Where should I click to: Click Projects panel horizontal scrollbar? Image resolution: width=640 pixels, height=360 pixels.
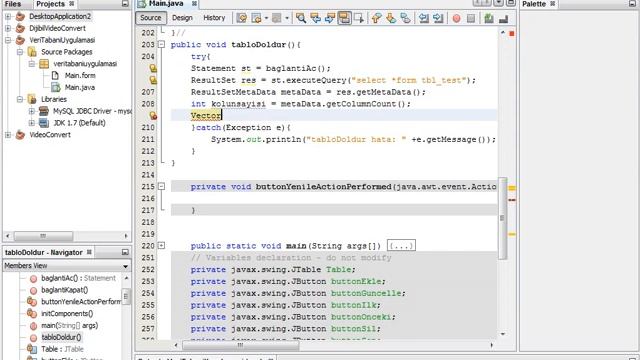coord(43,236)
